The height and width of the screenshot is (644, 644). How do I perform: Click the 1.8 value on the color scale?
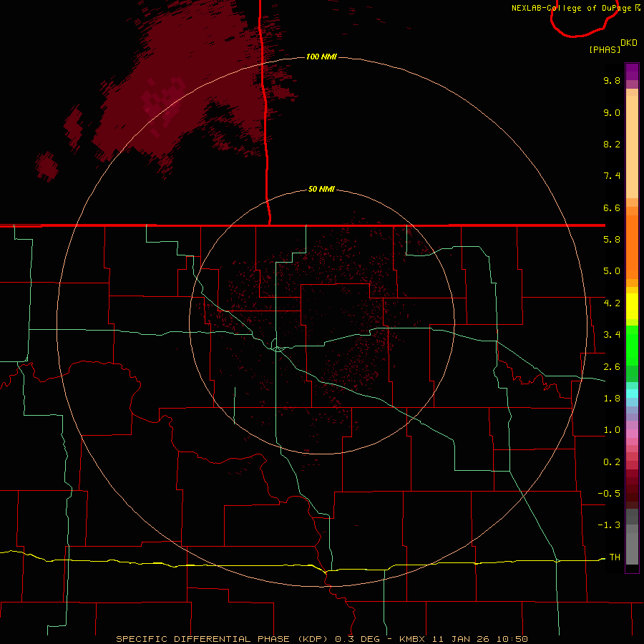click(612, 399)
